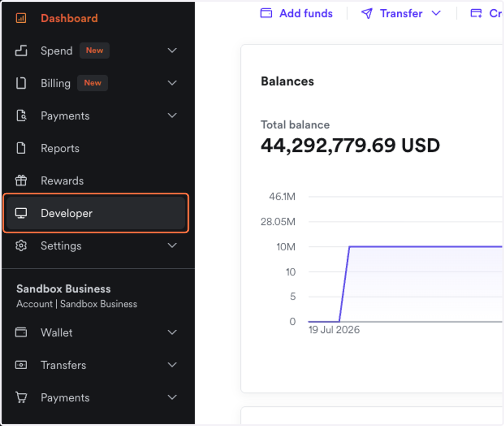Select Spend in the sidebar
The height and width of the screenshot is (426, 504).
click(x=56, y=51)
